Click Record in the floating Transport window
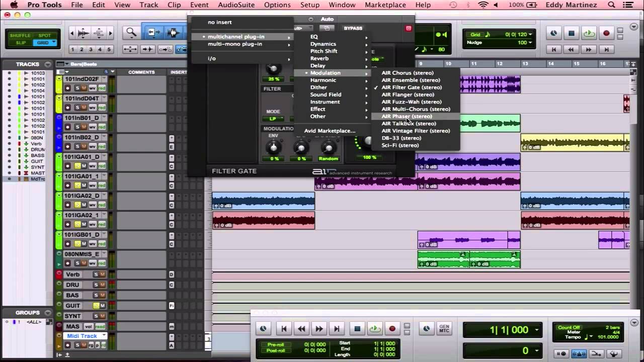Image resolution: width=644 pixels, height=362 pixels. tap(392, 329)
